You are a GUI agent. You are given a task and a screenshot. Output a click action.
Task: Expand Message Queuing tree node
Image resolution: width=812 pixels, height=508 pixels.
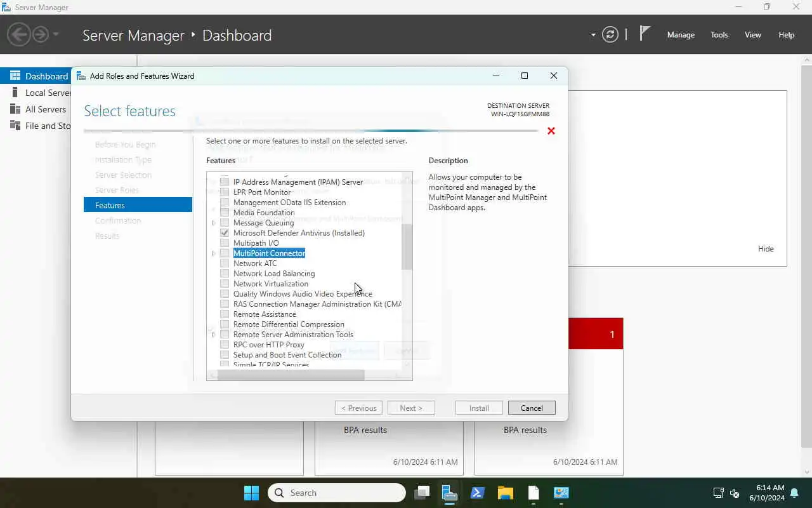tap(214, 223)
